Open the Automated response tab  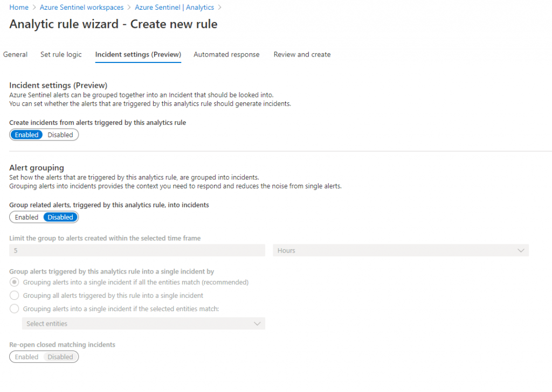226,54
